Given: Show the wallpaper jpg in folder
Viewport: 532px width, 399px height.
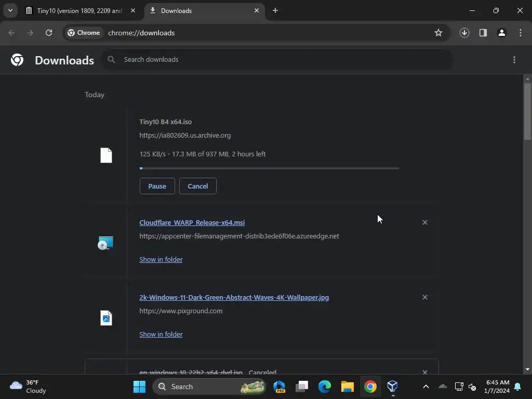Looking at the screenshot, I should click(x=161, y=334).
